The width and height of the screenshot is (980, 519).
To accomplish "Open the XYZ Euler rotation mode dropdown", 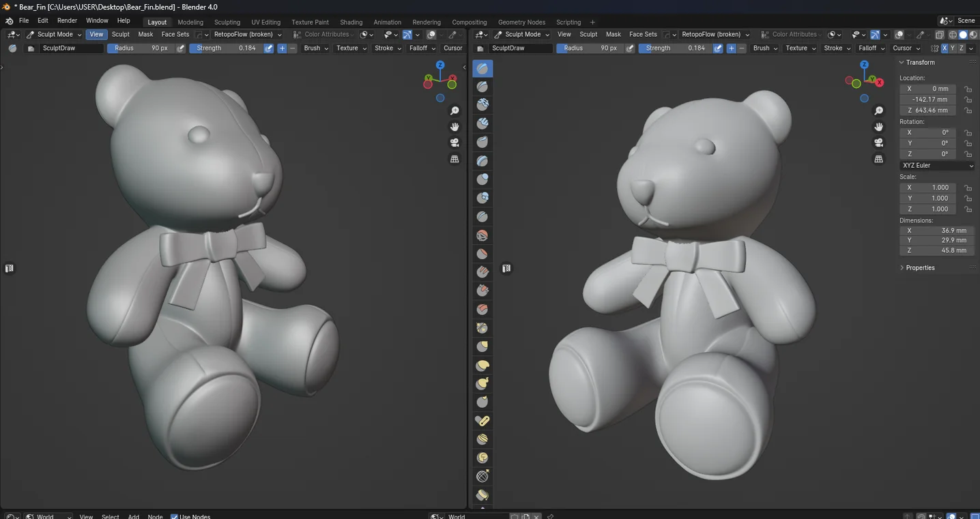I will click(x=937, y=166).
